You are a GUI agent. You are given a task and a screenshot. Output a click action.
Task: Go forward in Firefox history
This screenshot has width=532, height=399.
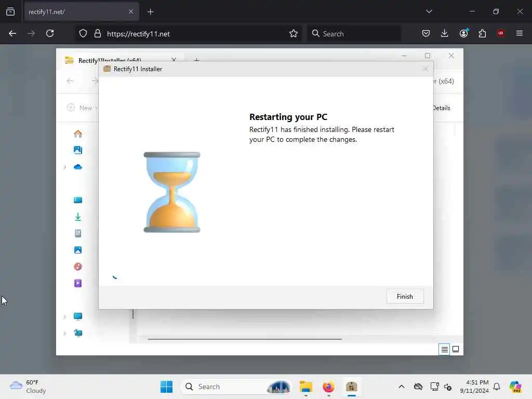pyautogui.click(x=31, y=34)
